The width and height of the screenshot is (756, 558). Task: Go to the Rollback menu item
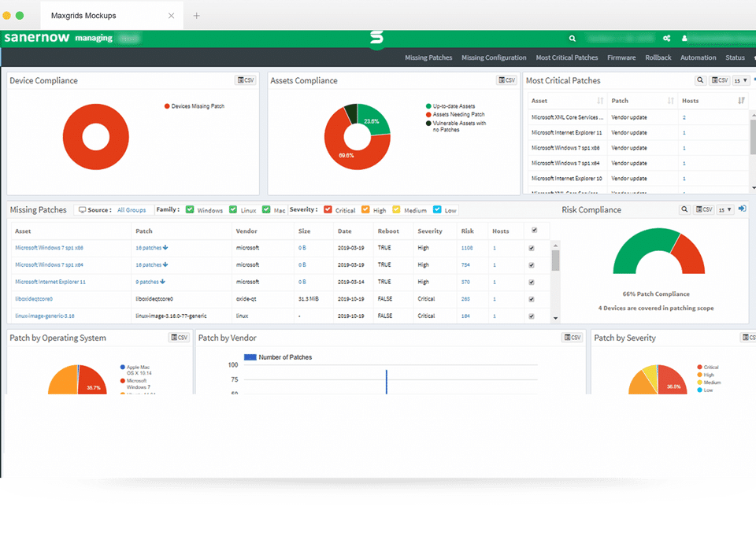point(658,57)
